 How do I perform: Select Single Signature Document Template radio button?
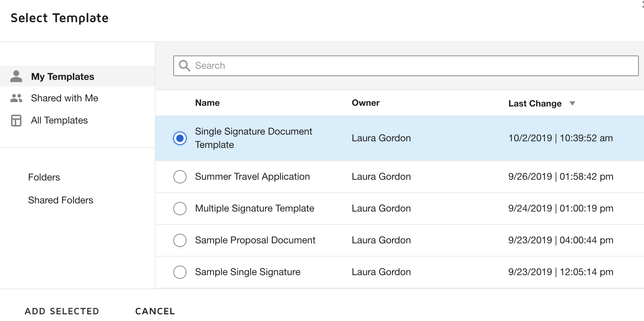point(180,138)
